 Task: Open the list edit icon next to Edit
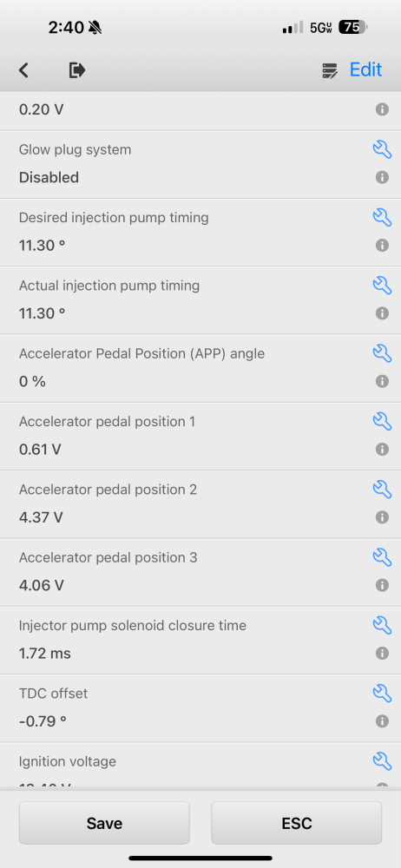click(330, 70)
